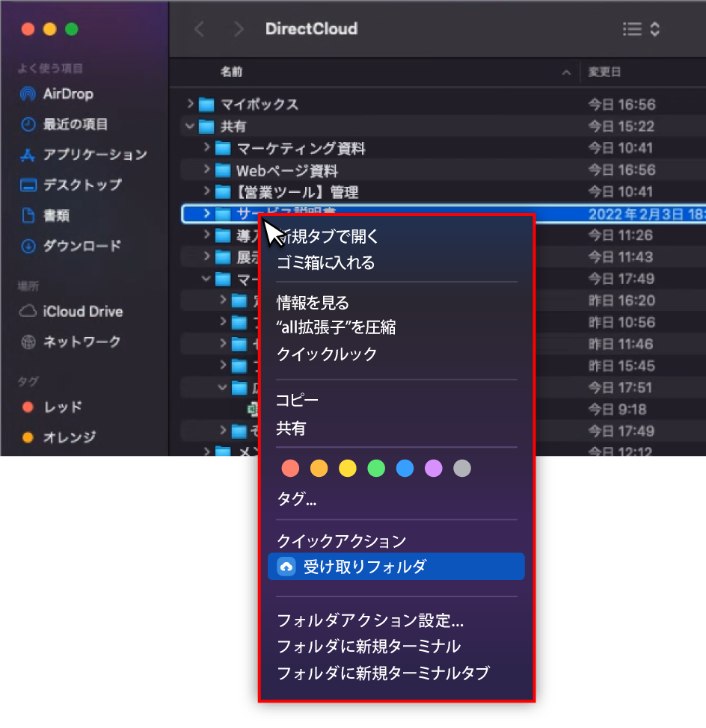Go back with the left arrow
The height and width of the screenshot is (728, 706).
(199, 29)
